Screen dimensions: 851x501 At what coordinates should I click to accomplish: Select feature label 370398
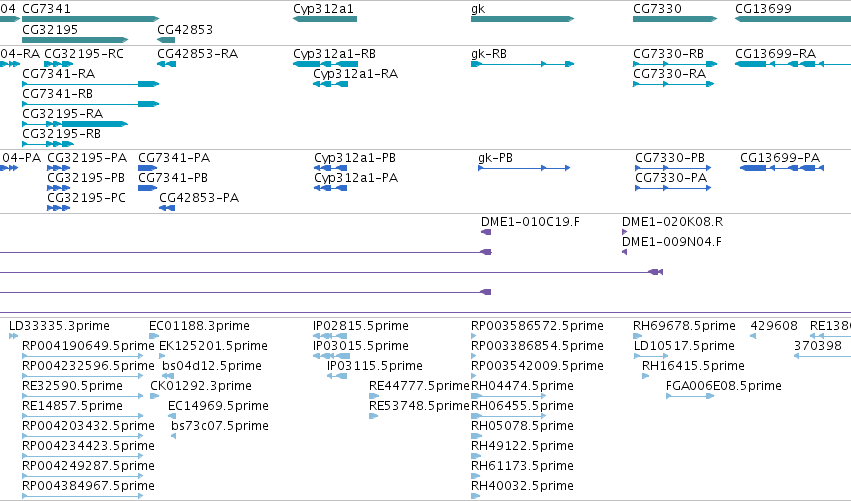tap(818, 347)
